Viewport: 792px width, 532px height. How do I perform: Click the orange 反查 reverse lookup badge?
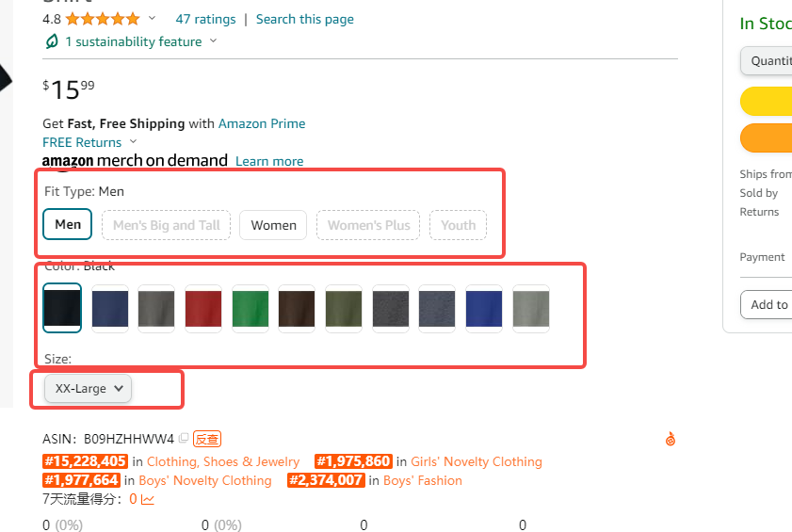coord(207,439)
